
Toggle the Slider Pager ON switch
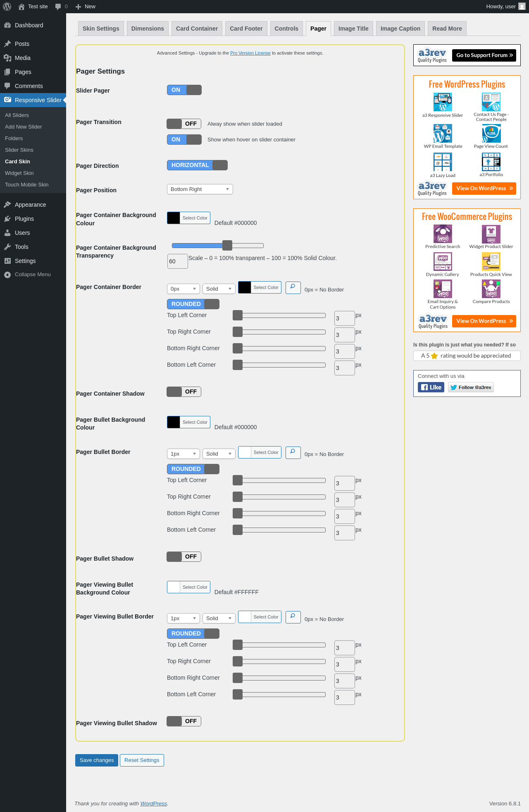tap(184, 90)
